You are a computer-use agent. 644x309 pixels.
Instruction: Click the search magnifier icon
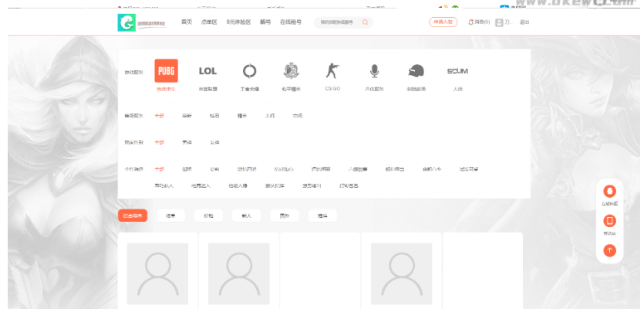pyautogui.click(x=365, y=22)
